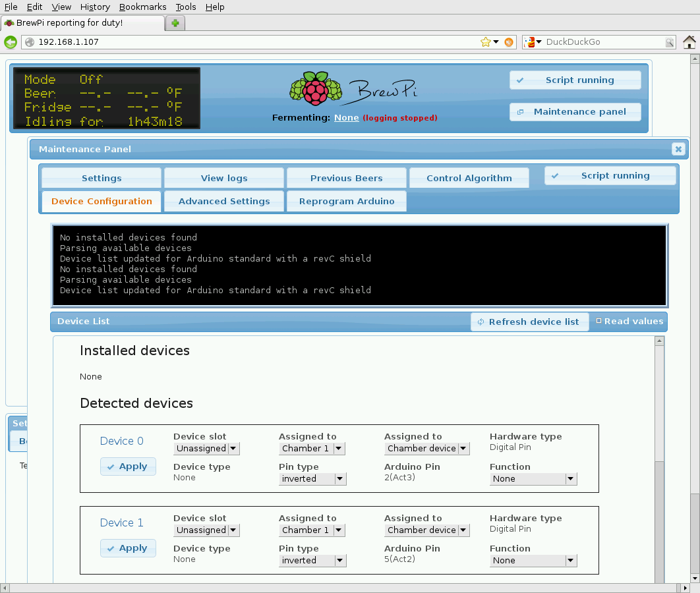Open the Tools menu
This screenshot has height=593, width=700.
(186, 7)
